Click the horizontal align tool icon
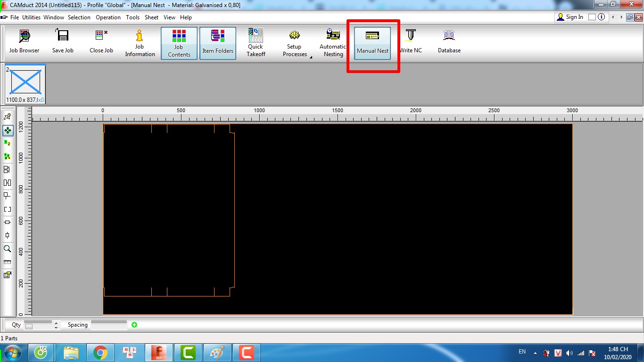Viewport: 644px width, 362px height. [x=7, y=222]
